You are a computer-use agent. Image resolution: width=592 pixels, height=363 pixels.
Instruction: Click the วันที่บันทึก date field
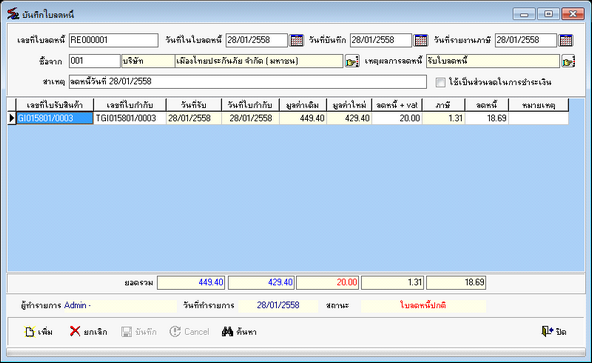click(381, 40)
